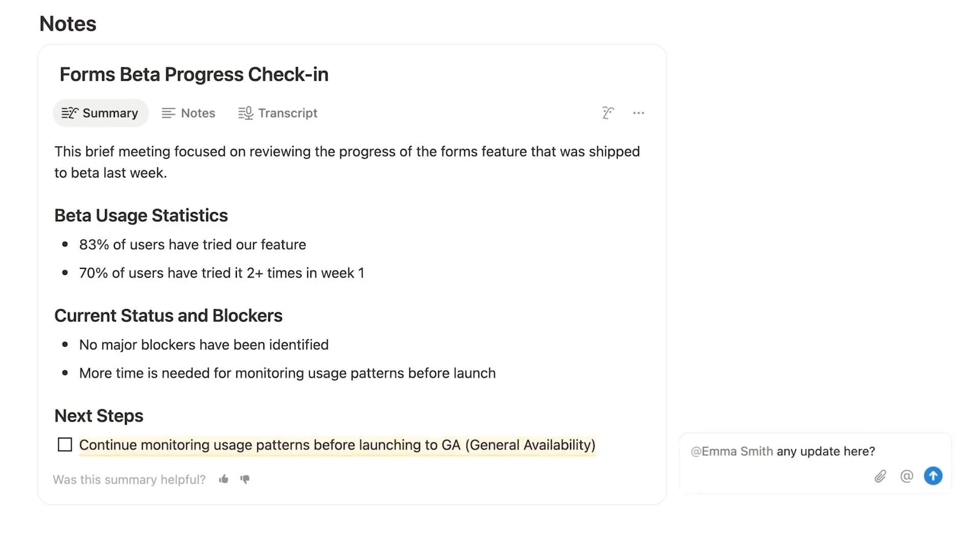This screenshot has height=551, width=980.
Task: Click thumbs up on summary helpfulness
Action: pyautogui.click(x=223, y=479)
